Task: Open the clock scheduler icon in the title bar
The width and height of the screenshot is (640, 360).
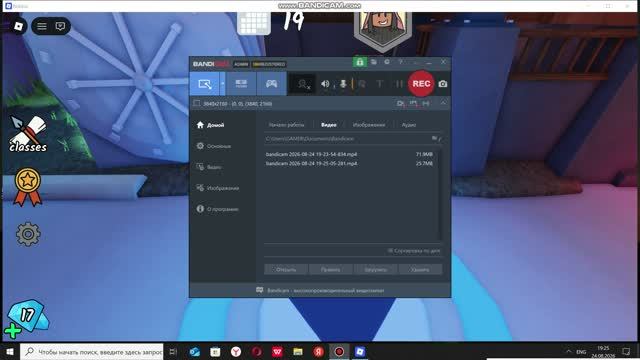Action: pyautogui.click(x=387, y=62)
